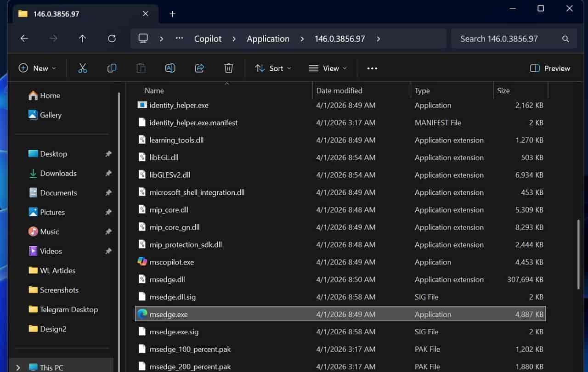
Task: Select libEGL.dll file
Action: tap(340, 158)
